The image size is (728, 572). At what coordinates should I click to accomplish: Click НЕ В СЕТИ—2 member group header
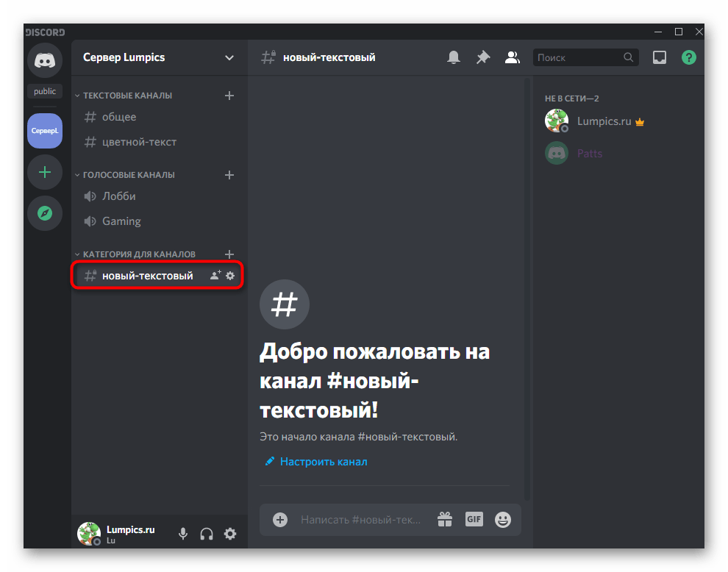pyautogui.click(x=571, y=99)
